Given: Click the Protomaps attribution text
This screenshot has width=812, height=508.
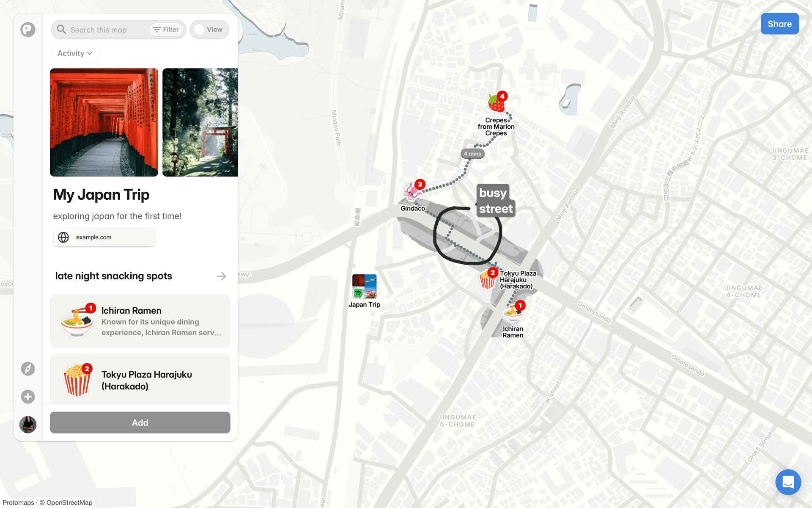Looking at the screenshot, I should (x=18, y=502).
